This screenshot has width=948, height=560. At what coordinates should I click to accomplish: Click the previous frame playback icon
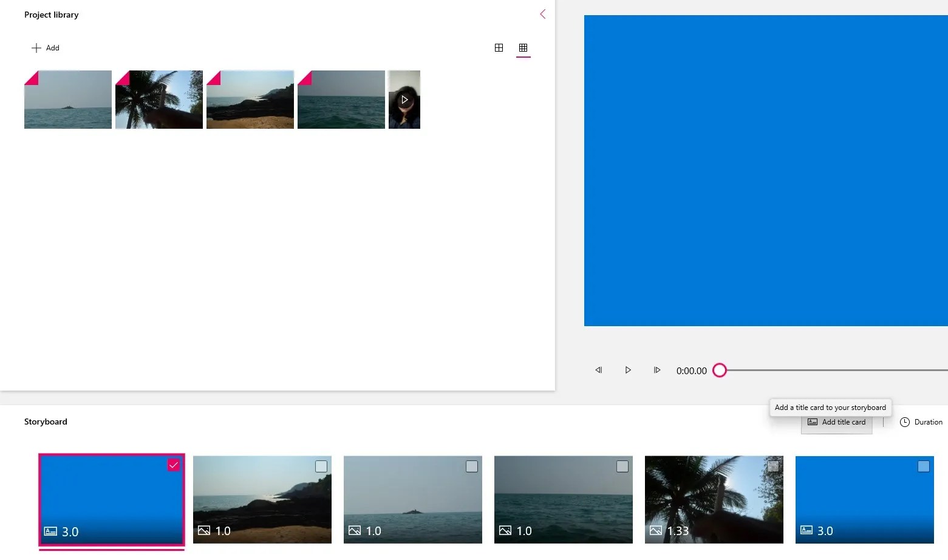pos(598,370)
